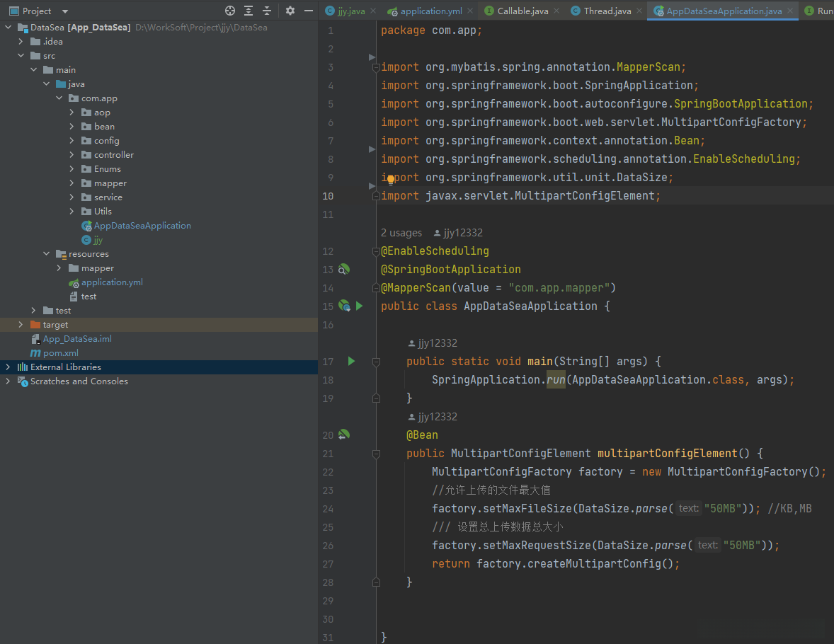Click the yellow intention bulb in editor
This screenshot has width=834, height=644.
tap(390, 180)
